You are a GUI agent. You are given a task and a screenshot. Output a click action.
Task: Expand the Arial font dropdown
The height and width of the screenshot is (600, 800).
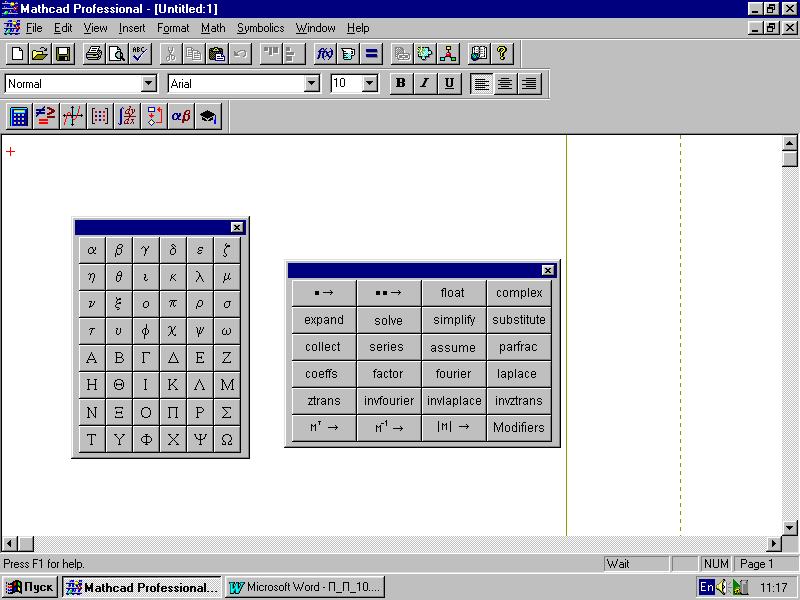pyautogui.click(x=312, y=83)
